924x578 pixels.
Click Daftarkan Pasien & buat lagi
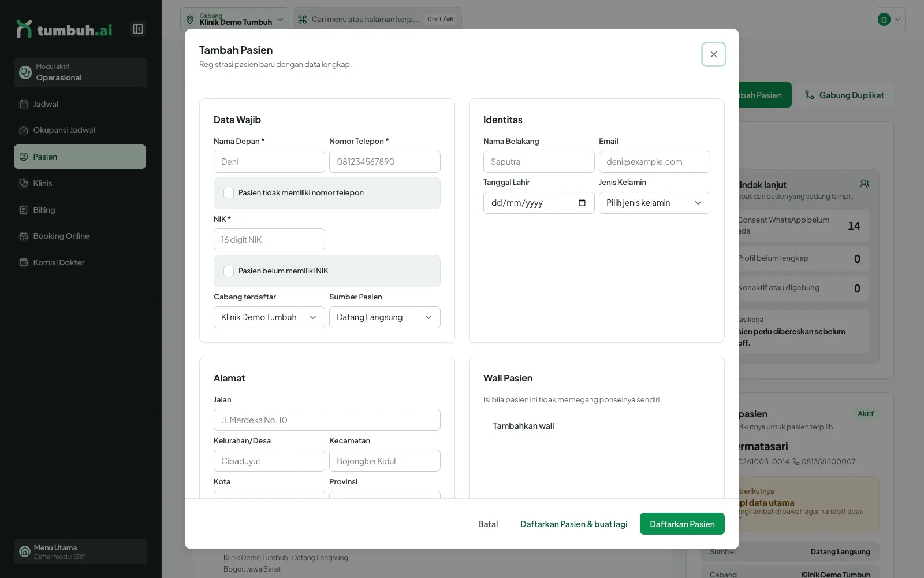point(573,524)
